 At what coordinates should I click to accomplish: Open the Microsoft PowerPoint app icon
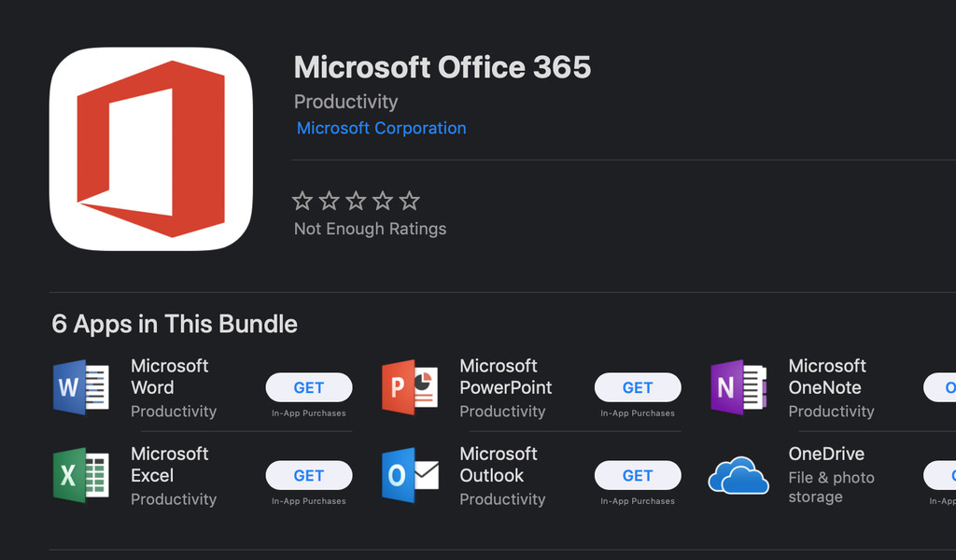(x=410, y=387)
